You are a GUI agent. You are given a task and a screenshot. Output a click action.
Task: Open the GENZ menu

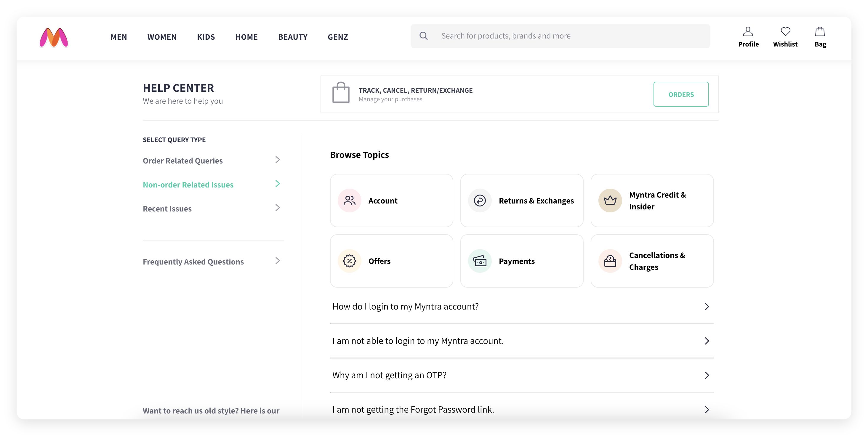[338, 37]
